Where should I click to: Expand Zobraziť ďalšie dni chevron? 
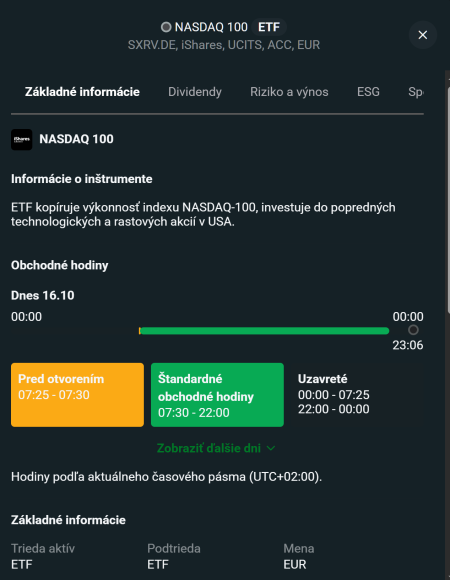pos(271,448)
